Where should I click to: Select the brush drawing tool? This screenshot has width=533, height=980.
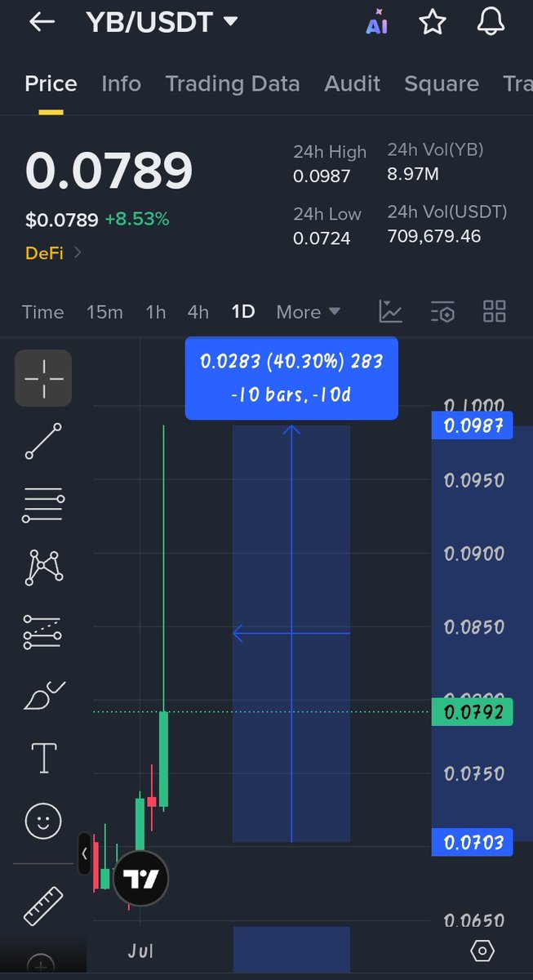coord(45,695)
